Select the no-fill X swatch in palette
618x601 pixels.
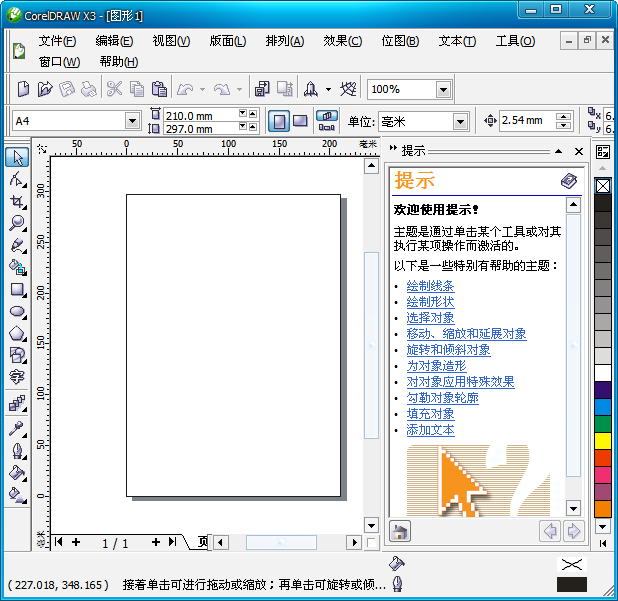603,186
